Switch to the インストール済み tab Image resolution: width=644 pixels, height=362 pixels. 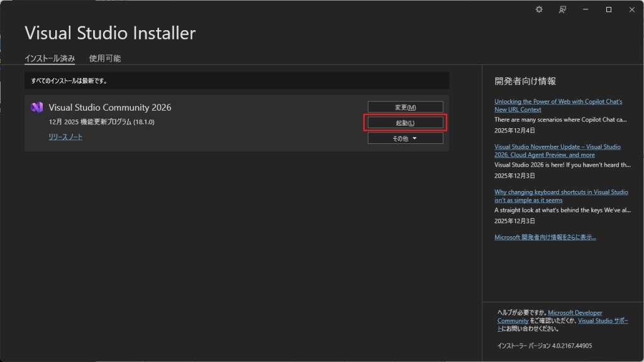50,58
